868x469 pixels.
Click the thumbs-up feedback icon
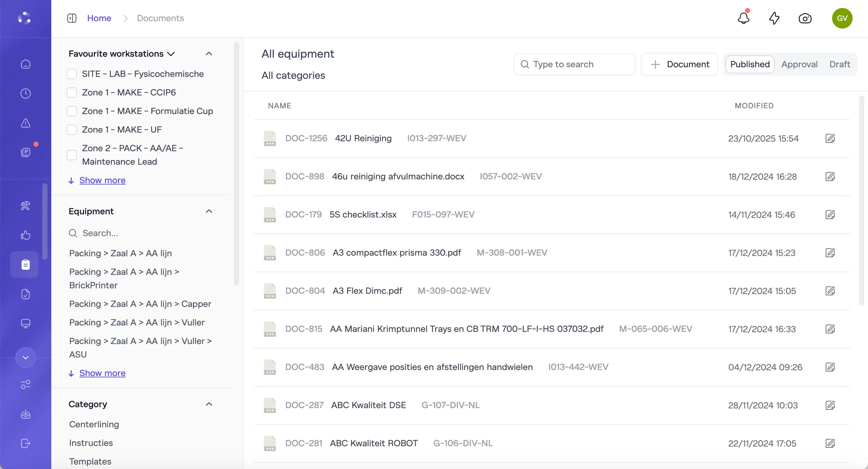pyautogui.click(x=25, y=235)
